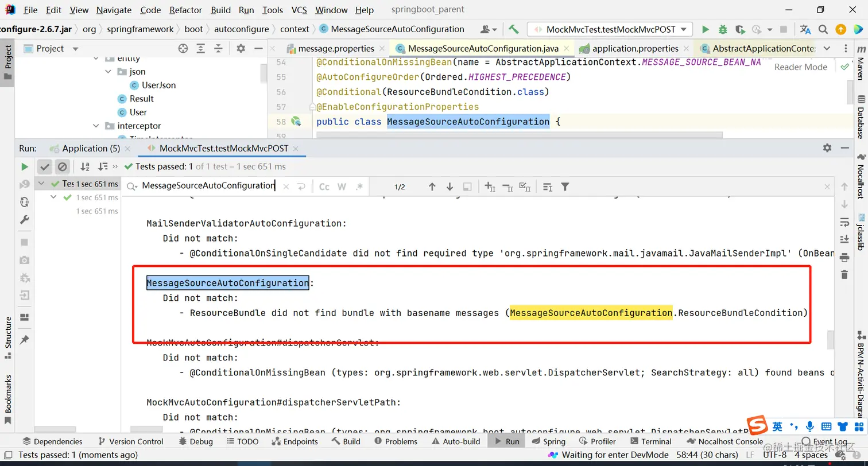
Task: Open Run panel gear settings
Action: coord(827,148)
